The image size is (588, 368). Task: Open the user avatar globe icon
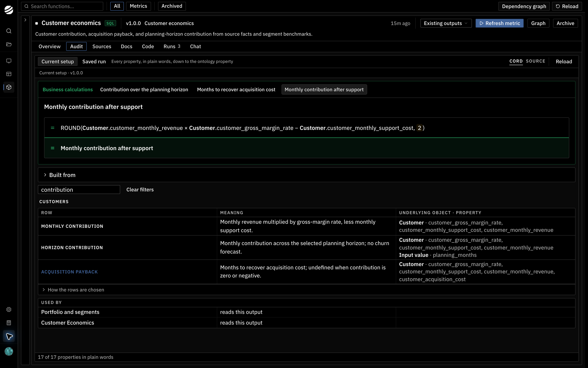pos(9,351)
